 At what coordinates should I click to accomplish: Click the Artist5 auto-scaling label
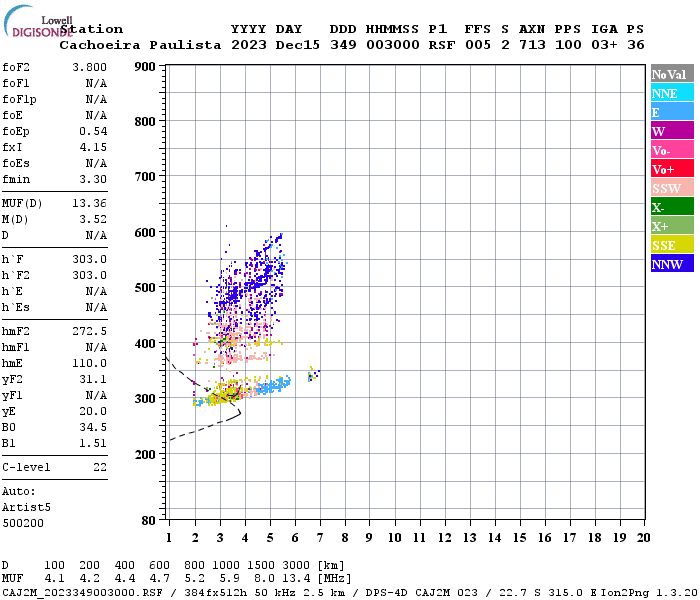click(26, 508)
